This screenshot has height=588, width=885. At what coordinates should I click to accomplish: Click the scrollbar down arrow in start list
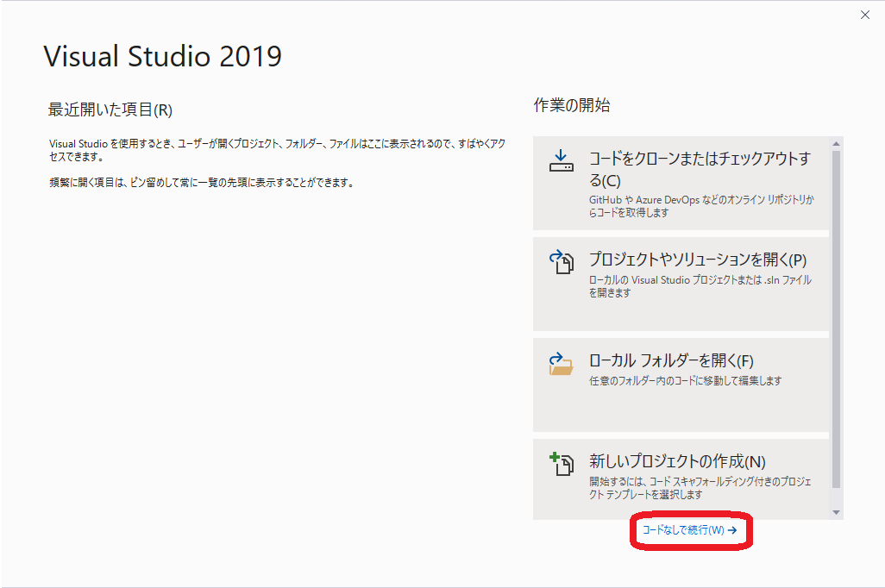(835, 512)
